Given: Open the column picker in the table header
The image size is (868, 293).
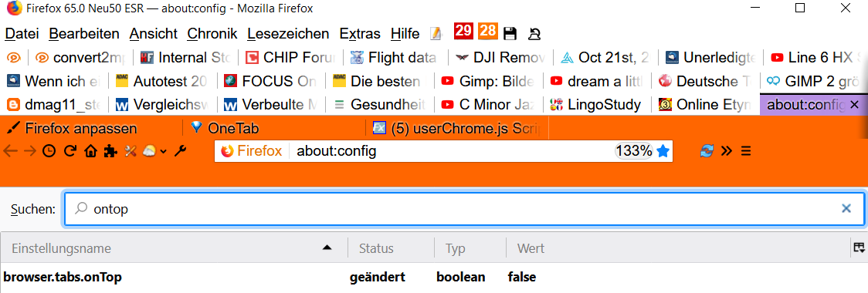Looking at the screenshot, I should click(860, 248).
